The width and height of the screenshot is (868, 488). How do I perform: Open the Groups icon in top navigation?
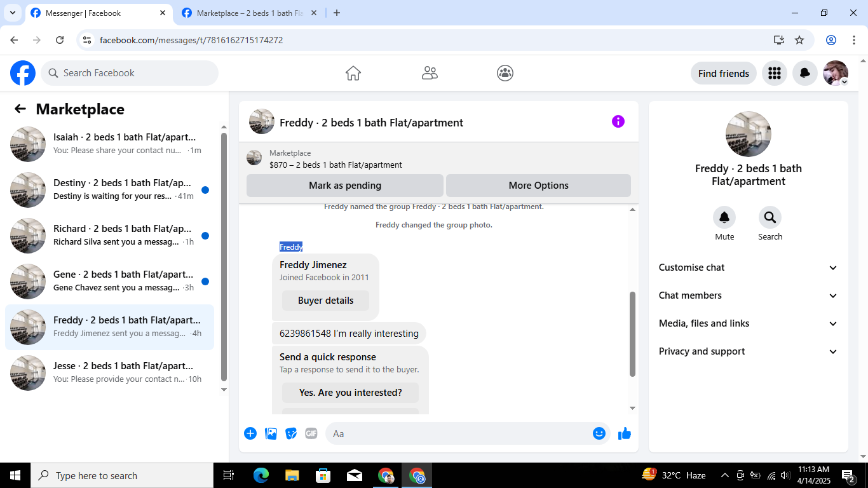(505, 73)
